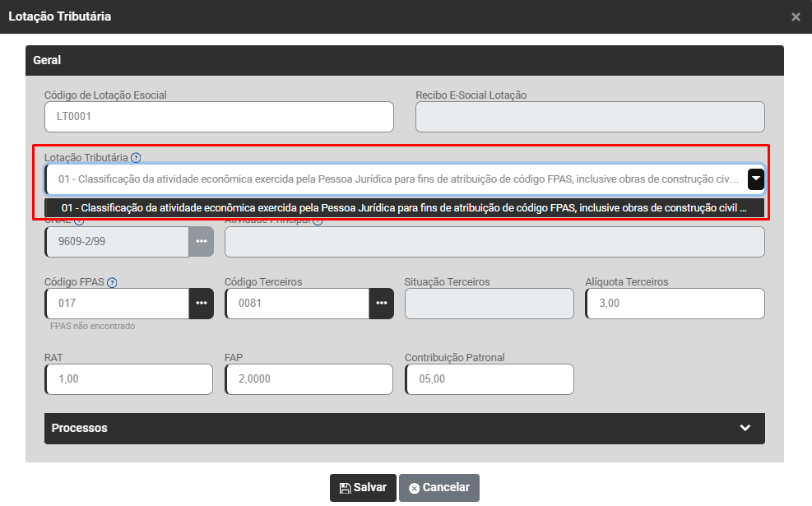Close the Lotação Tributária dialog with X
The height and width of the screenshot is (506, 812).
click(796, 17)
